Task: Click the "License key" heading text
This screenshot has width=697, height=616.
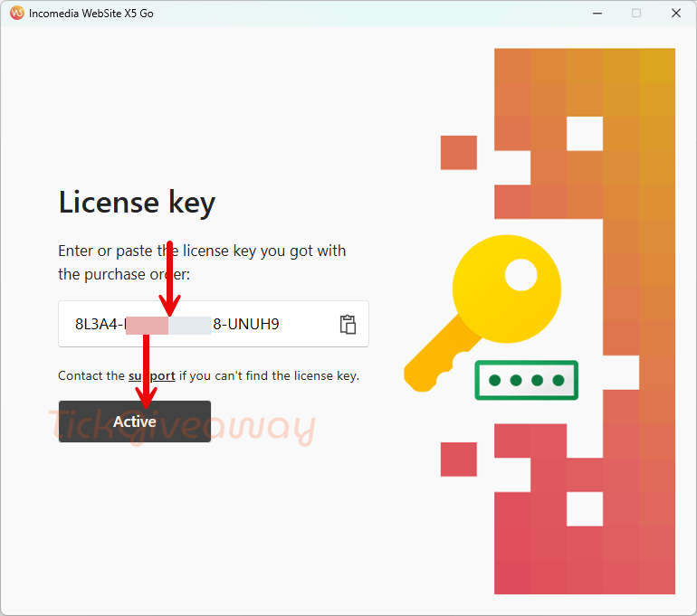Action: (137, 203)
